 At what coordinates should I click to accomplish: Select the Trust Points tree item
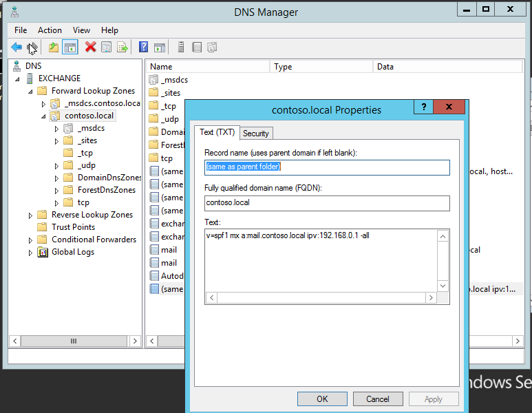(x=73, y=227)
